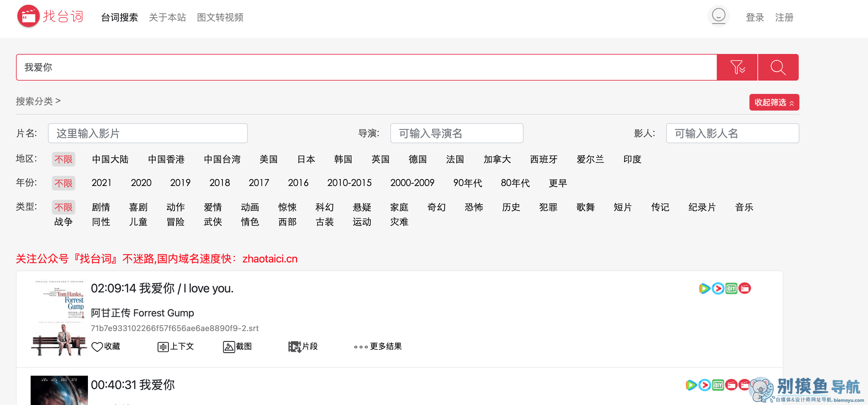Open the 截图 screenshot tool for Forrest Gump
The width and height of the screenshot is (868, 405).
click(237, 346)
